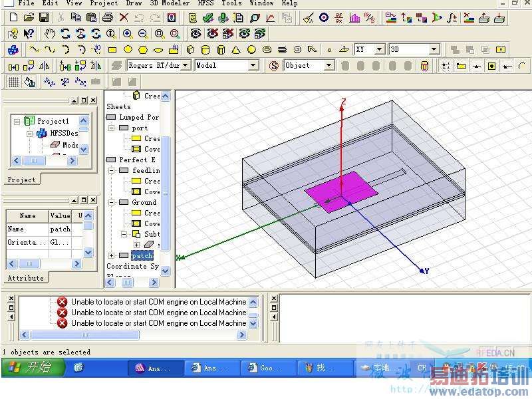This screenshot has width=532, height=399.
Task: Draw a helix with the helix tool
Action: click(x=282, y=50)
